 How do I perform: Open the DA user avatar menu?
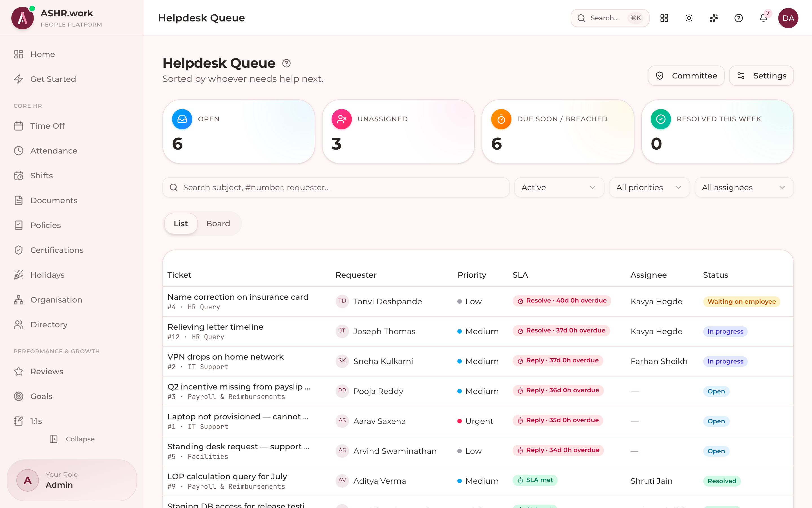[788, 18]
